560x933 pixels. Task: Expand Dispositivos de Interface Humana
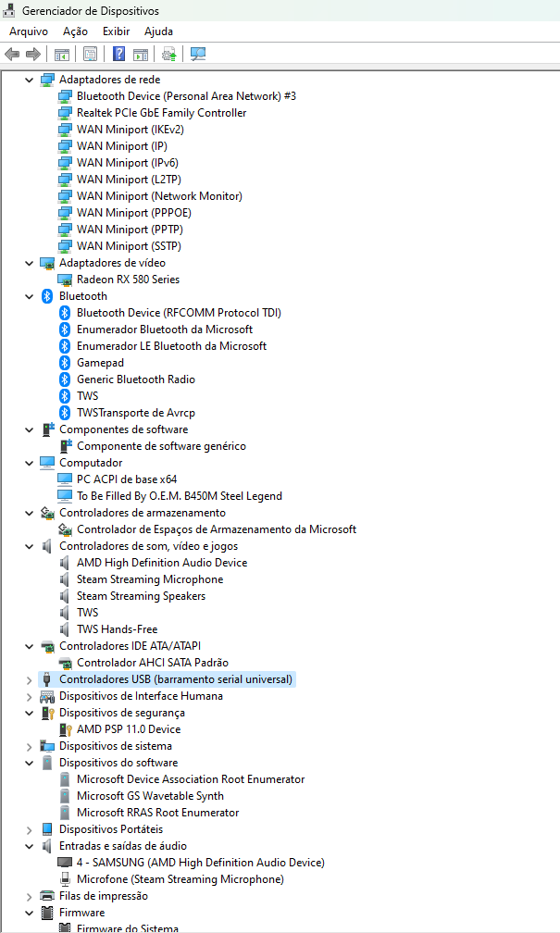[30, 696]
